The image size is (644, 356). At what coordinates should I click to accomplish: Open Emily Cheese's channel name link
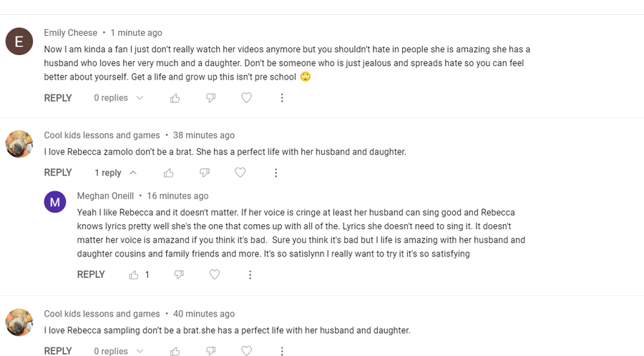coord(70,33)
